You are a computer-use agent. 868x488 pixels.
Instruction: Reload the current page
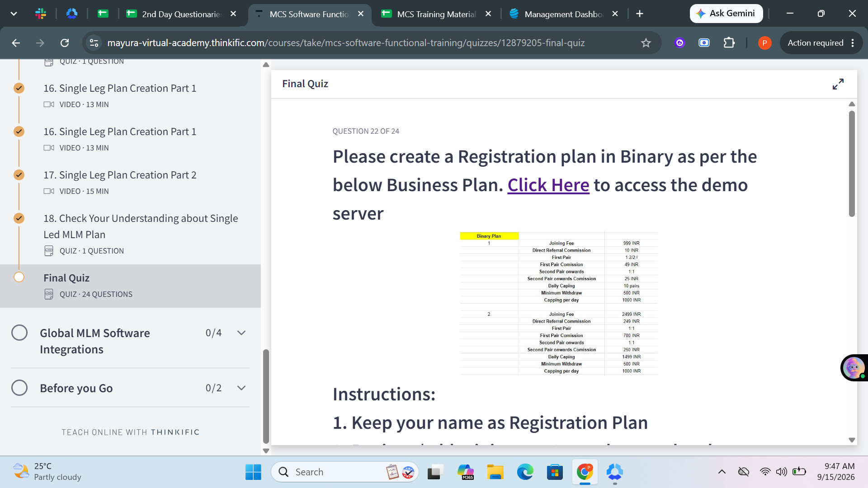point(65,43)
